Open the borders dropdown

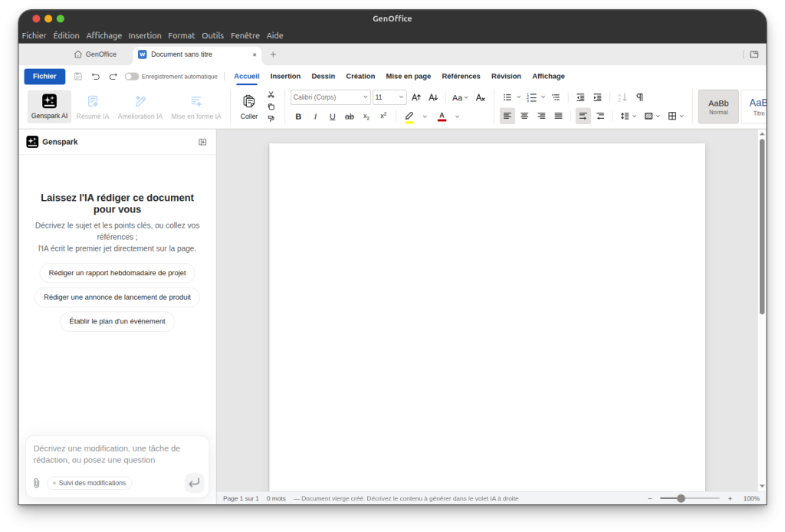676,116
